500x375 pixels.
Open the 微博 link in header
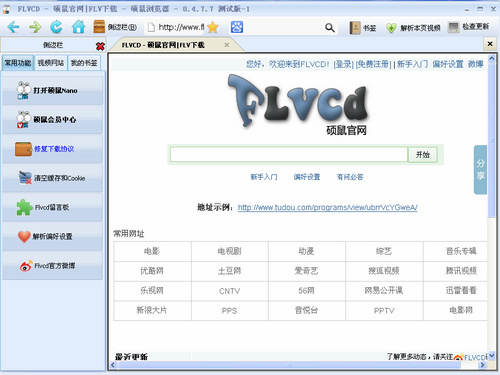click(x=475, y=64)
